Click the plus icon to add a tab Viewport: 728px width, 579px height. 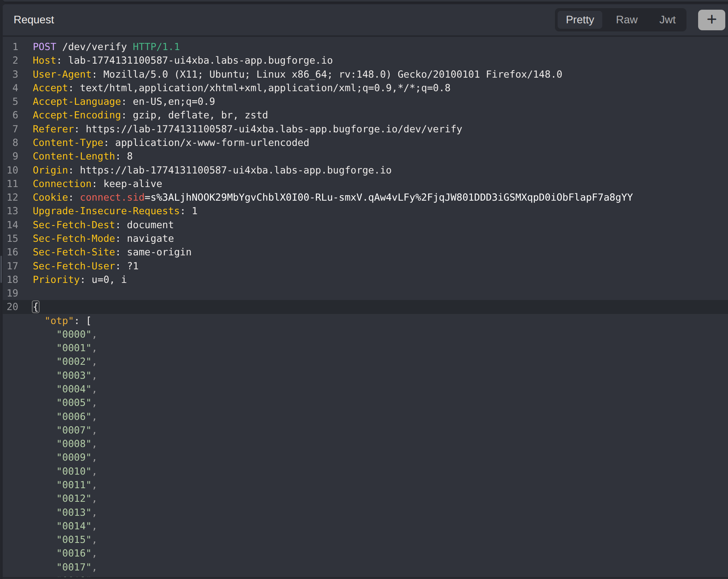pyautogui.click(x=711, y=19)
